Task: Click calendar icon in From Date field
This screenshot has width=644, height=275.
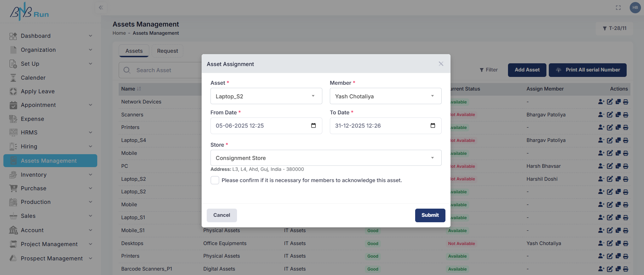Action: 313,126
